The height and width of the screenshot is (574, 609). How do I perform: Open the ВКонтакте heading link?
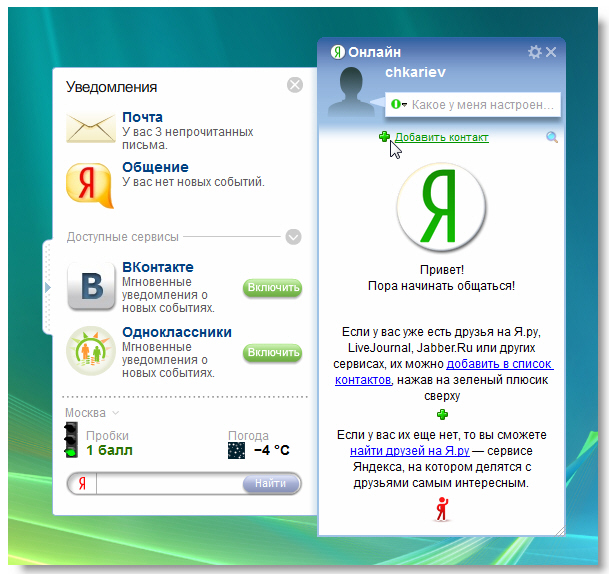[x=158, y=267]
